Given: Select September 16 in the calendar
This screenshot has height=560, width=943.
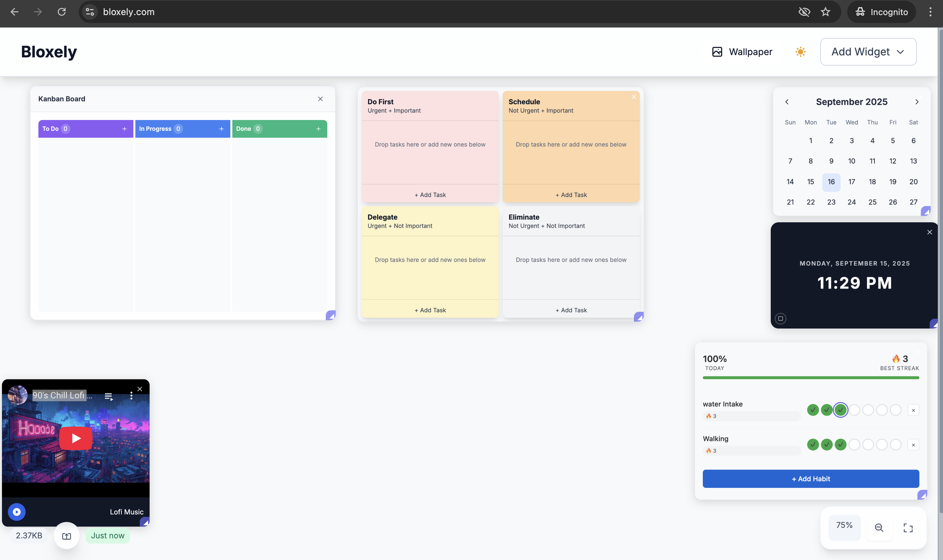Looking at the screenshot, I should [x=831, y=182].
